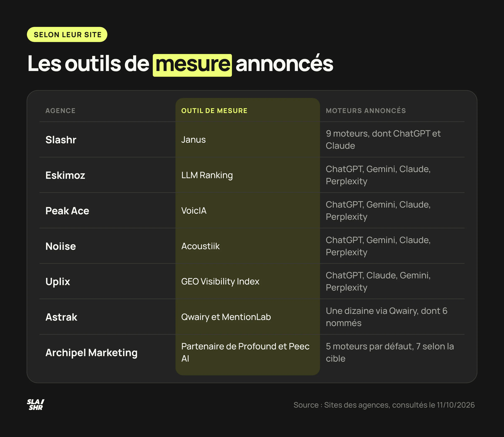Click the 'Uplix' agency cell
This screenshot has width=504, height=437.
click(x=58, y=282)
